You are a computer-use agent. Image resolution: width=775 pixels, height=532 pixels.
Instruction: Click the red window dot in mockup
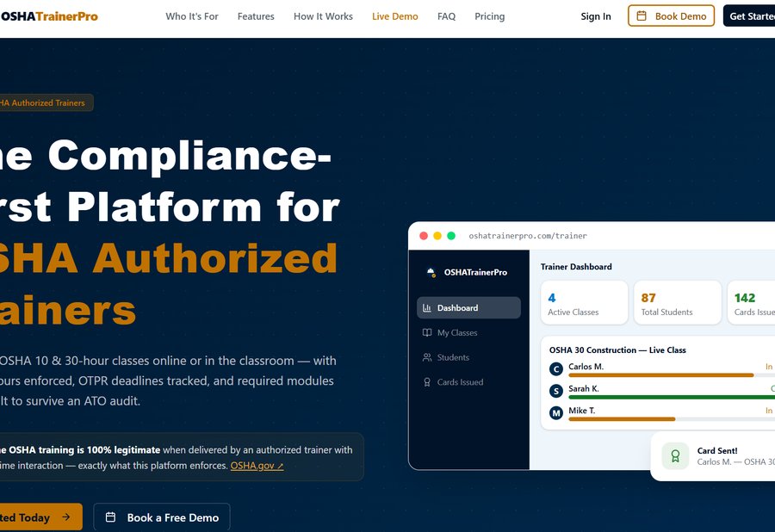coord(424,236)
